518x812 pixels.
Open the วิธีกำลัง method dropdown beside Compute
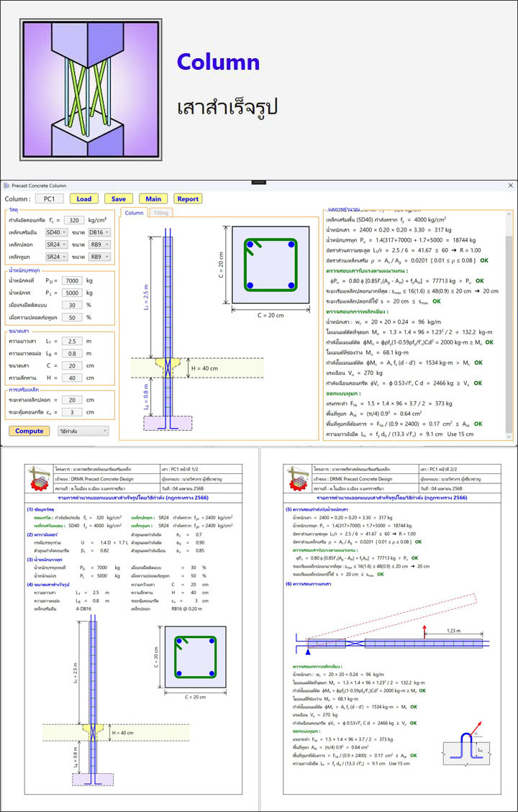[83, 431]
